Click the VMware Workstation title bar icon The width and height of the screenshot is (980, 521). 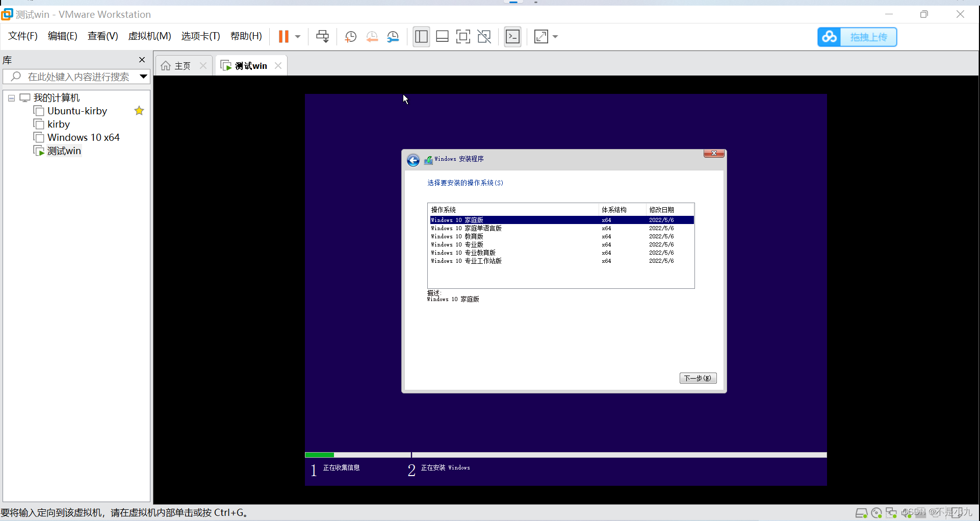point(7,14)
